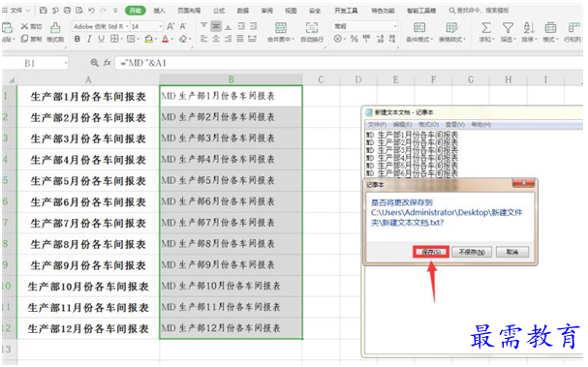Expand the font size dropdown showing 14

point(146,26)
